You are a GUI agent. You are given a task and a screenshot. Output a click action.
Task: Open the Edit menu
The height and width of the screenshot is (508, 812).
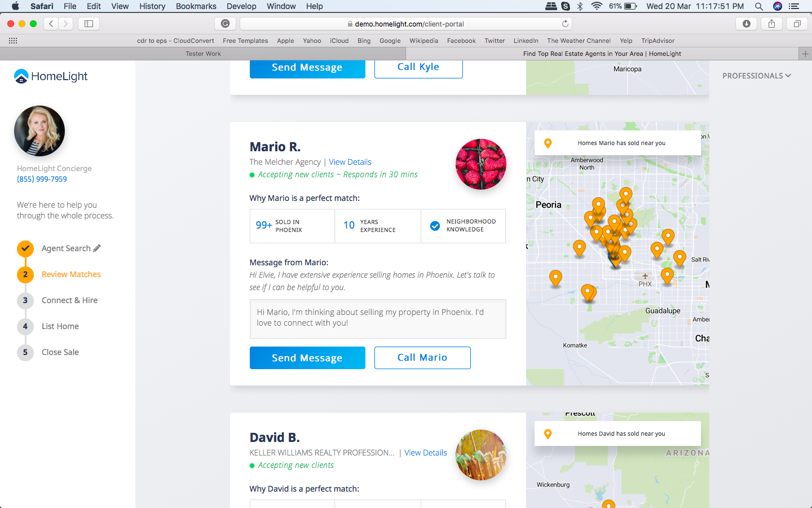(x=94, y=6)
